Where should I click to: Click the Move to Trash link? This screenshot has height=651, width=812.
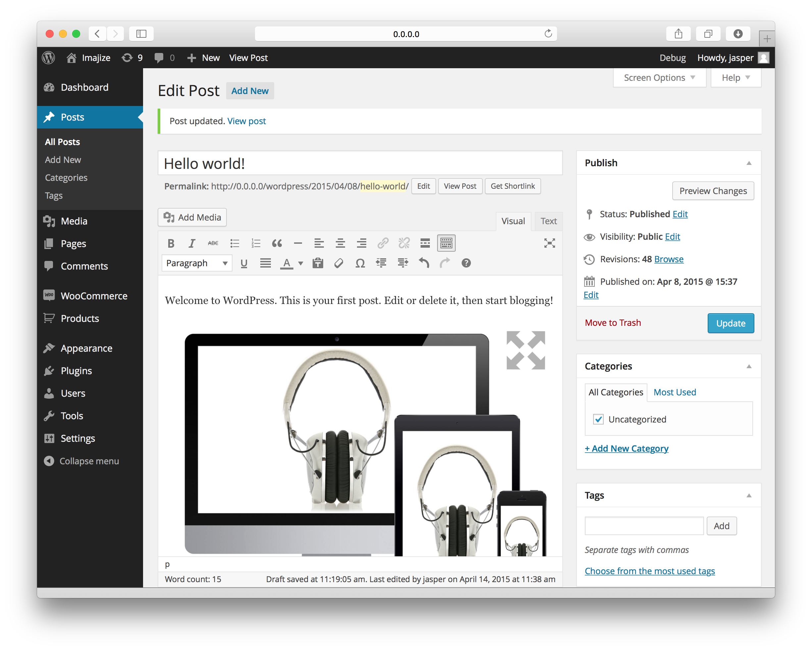(613, 323)
